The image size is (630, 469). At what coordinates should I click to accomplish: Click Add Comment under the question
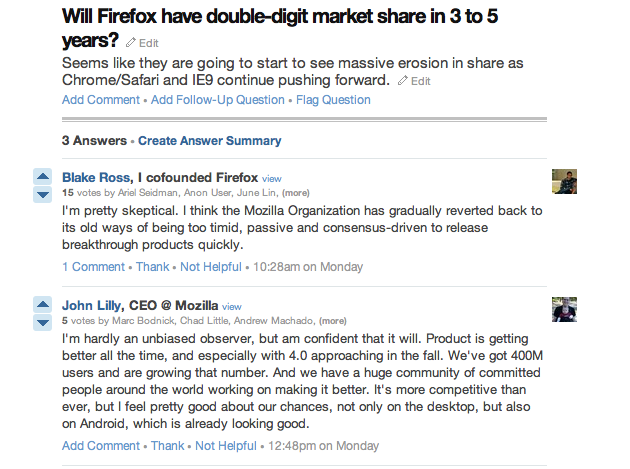pos(101,100)
